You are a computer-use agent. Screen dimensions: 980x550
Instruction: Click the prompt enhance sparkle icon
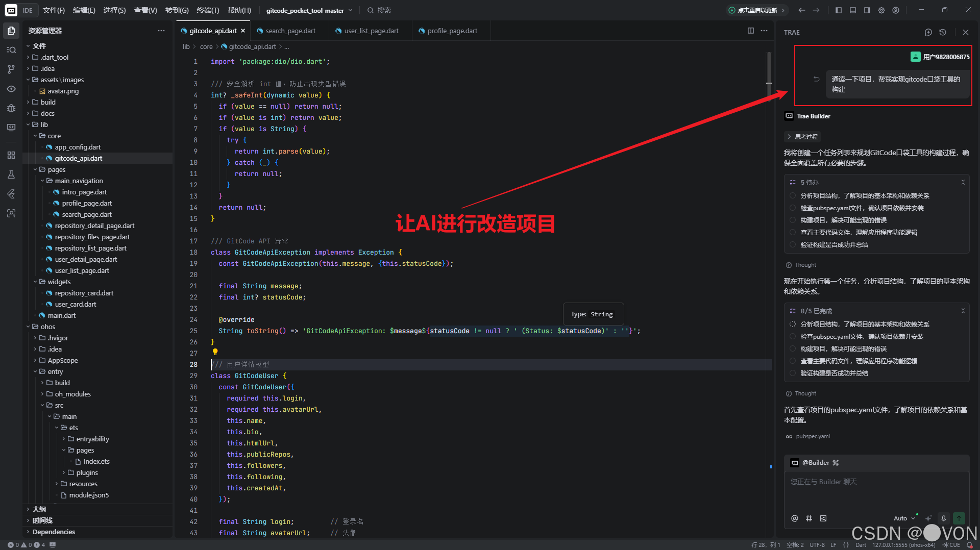click(x=928, y=518)
